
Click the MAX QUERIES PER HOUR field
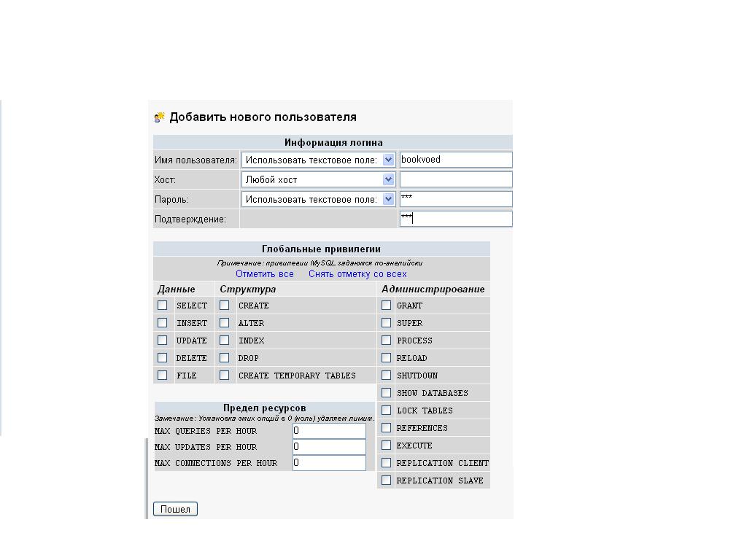click(x=329, y=431)
